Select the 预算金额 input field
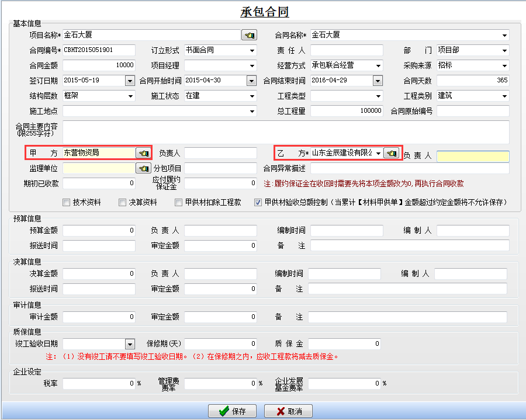The width and height of the screenshot is (526, 420). coord(99,231)
